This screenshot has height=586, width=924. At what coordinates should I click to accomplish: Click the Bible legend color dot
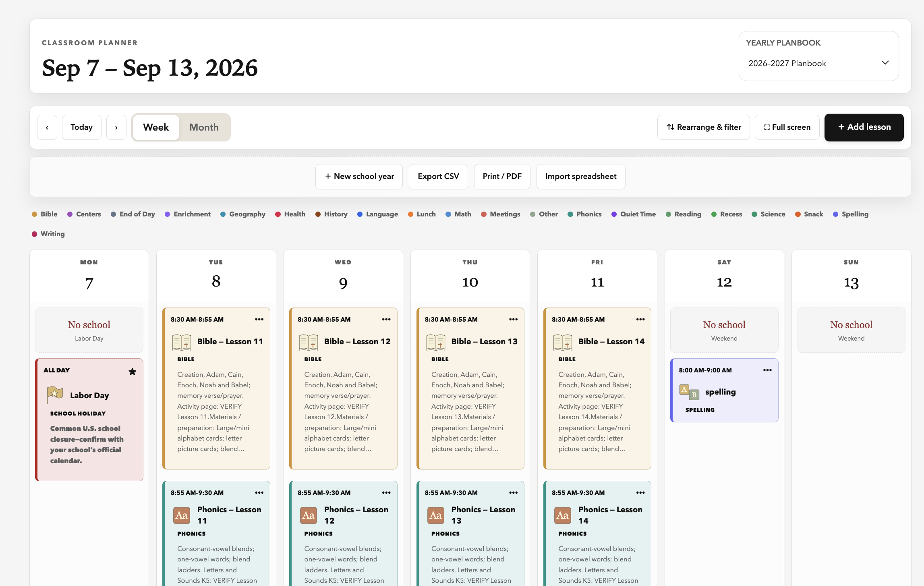[x=35, y=214]
